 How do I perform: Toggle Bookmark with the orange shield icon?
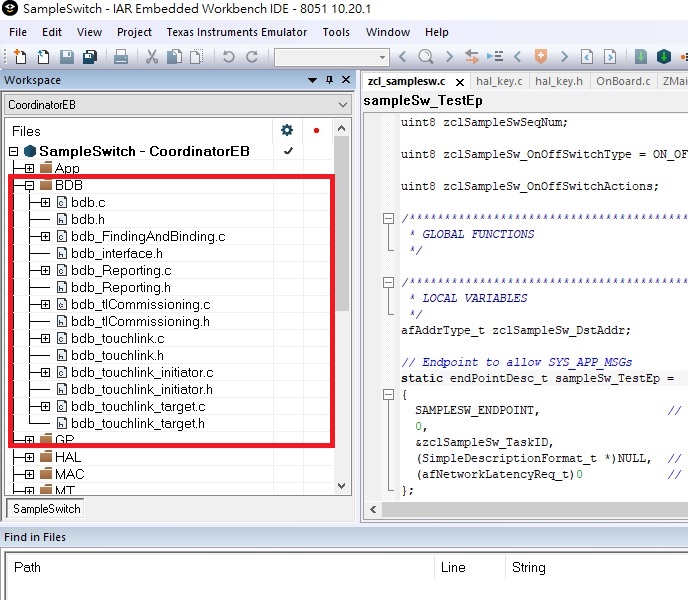coord(541,57)
